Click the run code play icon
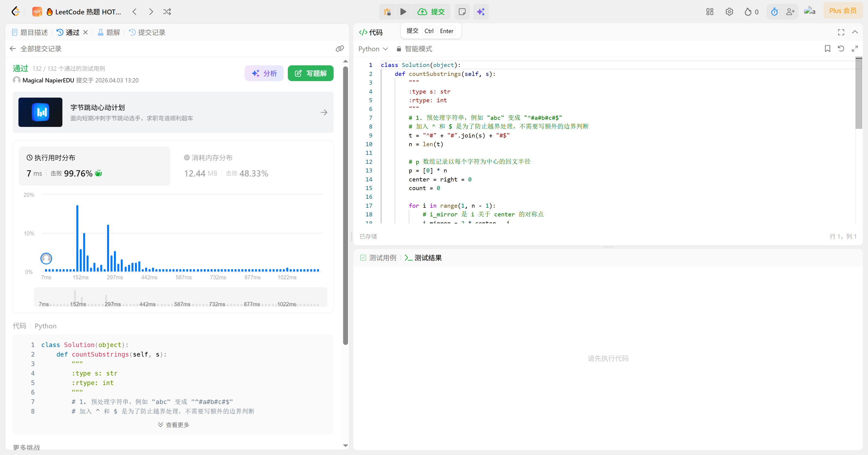Screen dimensions: 868x455 (x=403, y=12)
